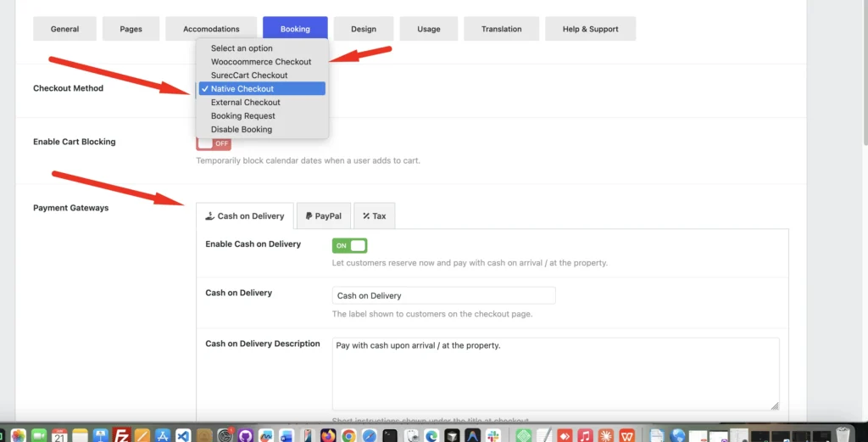Launch Google Chrome from the dock
This screenshot has height=442, width=868.
[348, 435]
